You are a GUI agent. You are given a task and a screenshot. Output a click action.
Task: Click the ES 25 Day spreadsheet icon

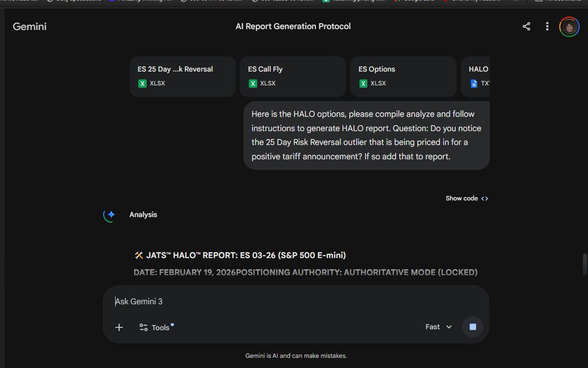pyautogui.click(x=142, y=83)
